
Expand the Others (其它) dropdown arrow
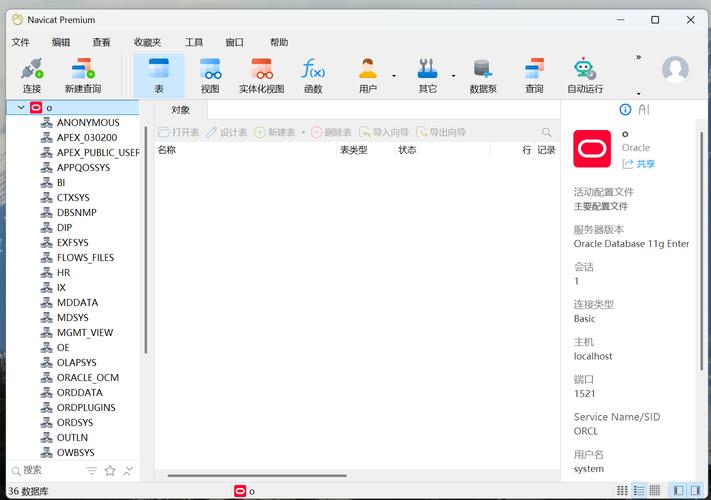(453, 76)
